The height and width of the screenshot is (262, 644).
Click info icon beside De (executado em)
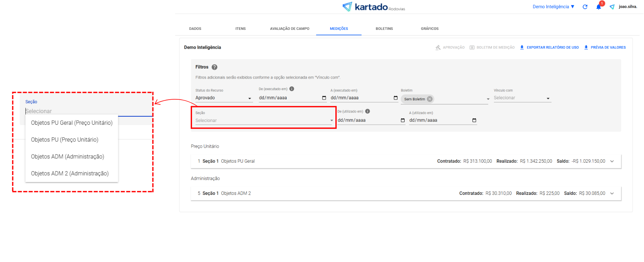292,89
